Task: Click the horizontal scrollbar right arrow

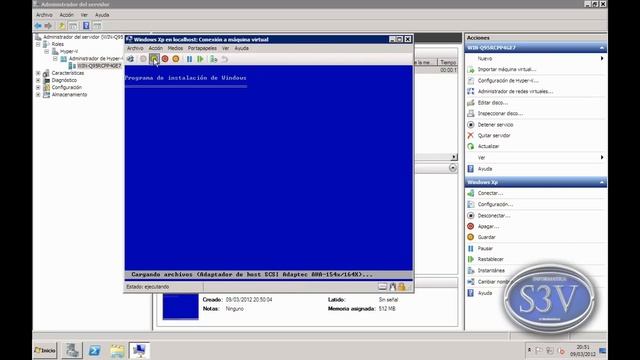Action: click(x=453, y=157)
